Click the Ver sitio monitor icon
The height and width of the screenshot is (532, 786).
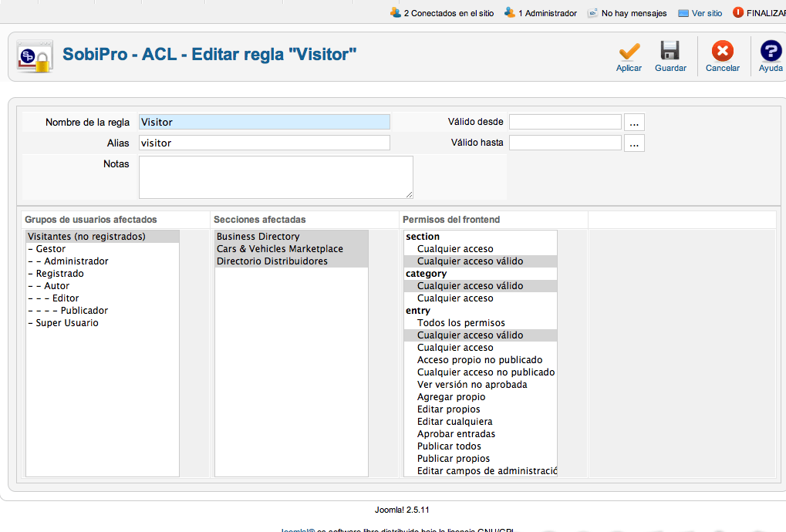(683, 14)
